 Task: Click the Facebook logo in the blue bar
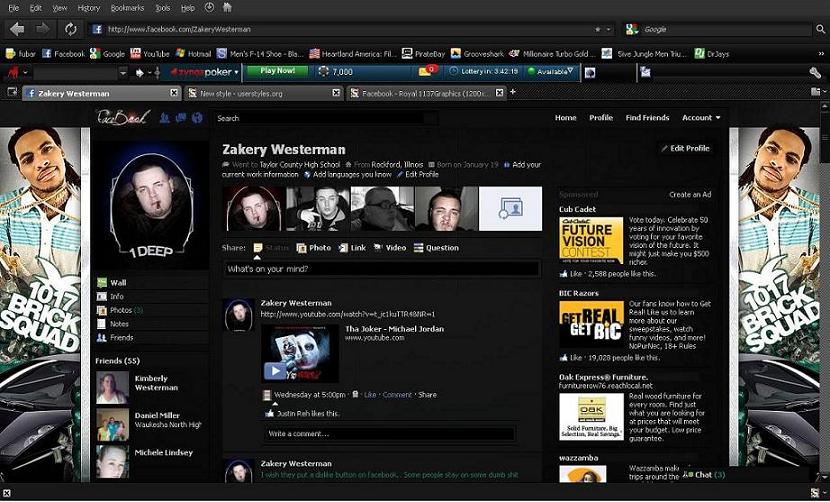122,117
